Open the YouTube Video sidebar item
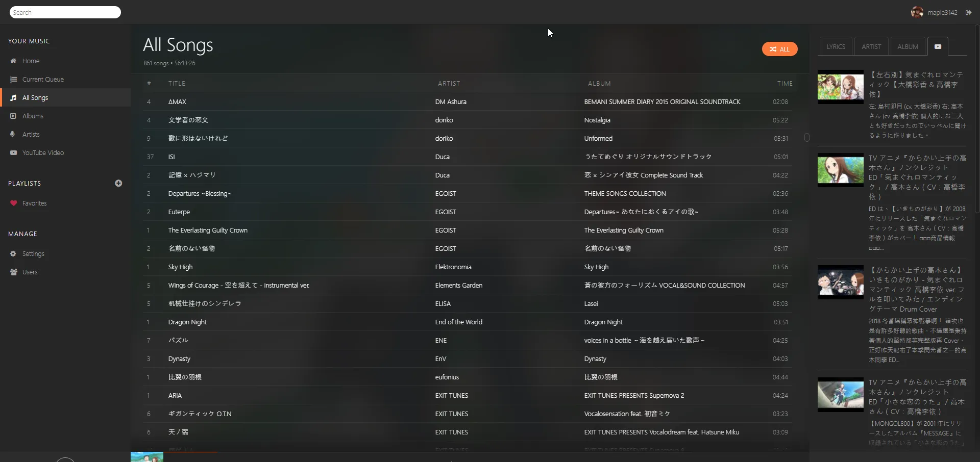The width and height of the screenshot is (980, 462). [x=43, y=153]
